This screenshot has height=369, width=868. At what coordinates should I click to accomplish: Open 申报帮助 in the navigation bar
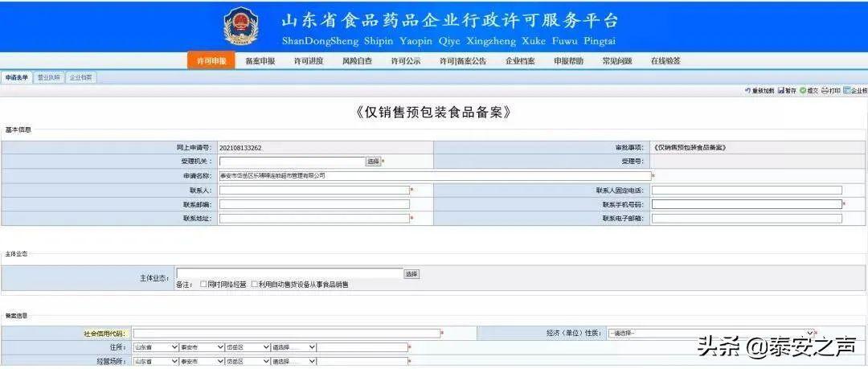[x=568, y=61]
